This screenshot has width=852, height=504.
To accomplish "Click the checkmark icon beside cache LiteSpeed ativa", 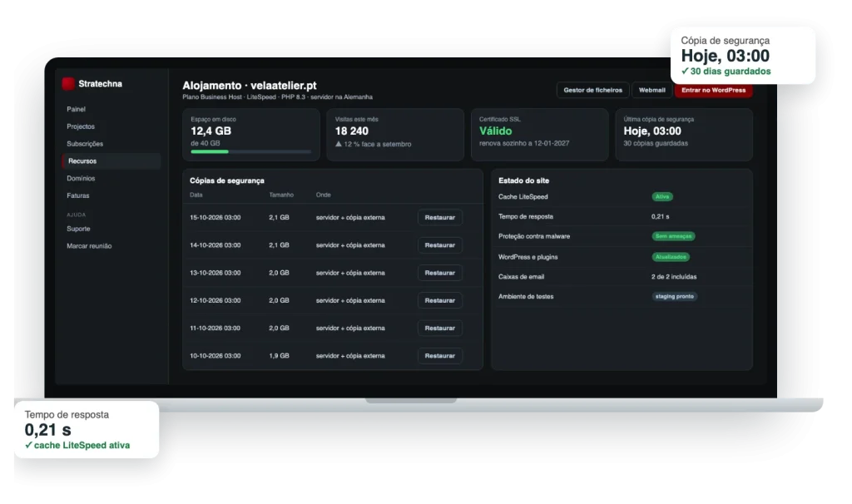I will 29,445.
